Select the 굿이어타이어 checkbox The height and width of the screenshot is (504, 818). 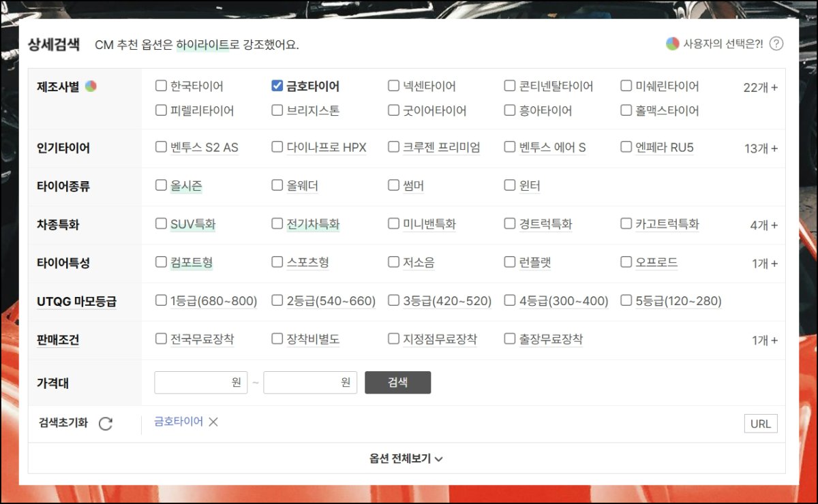click(x=393, y=110)
